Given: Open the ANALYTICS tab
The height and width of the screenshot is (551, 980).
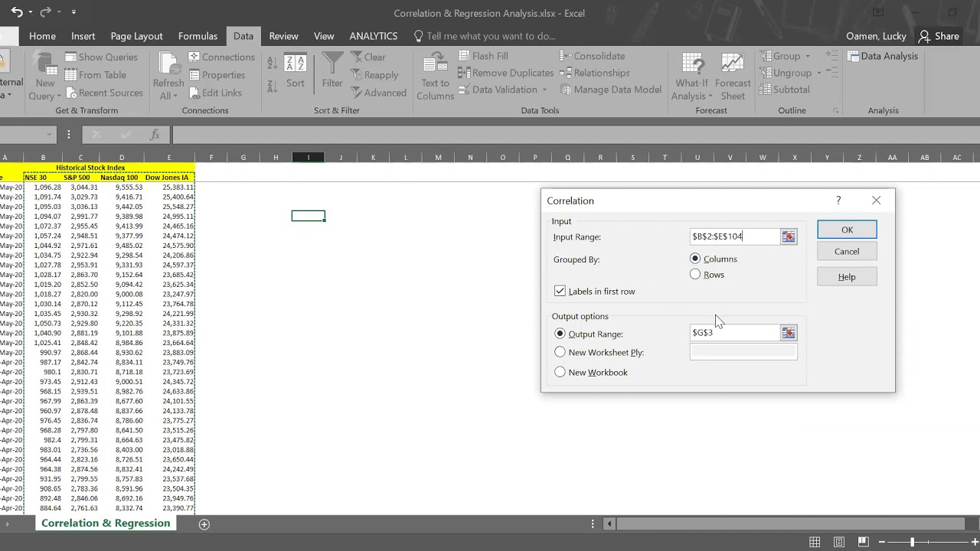Looking at the screenshot, I should click(x=374, y=36).
